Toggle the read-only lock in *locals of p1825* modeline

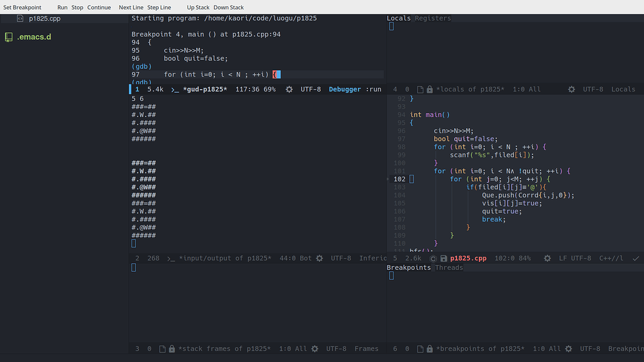point(430,89)
